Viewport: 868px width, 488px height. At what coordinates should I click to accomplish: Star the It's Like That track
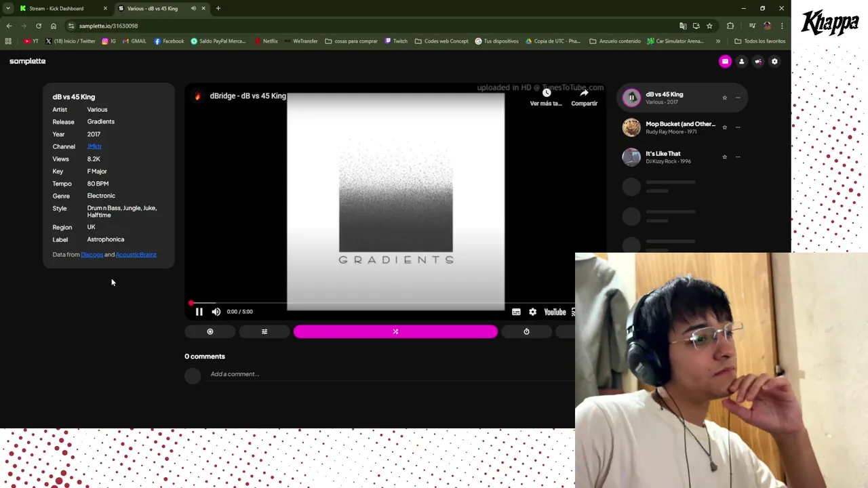coord(724,157)
